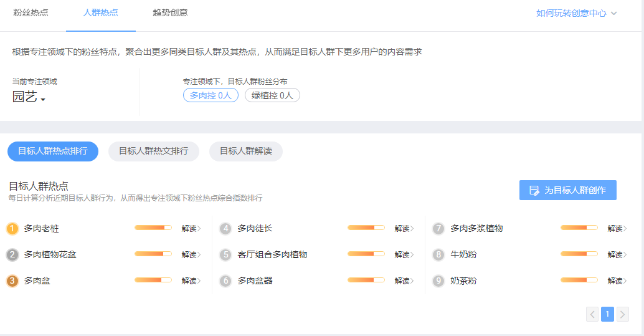644x336 pixels.
Task: Select page 1 in pagination
Action: (x=607, y=314)
